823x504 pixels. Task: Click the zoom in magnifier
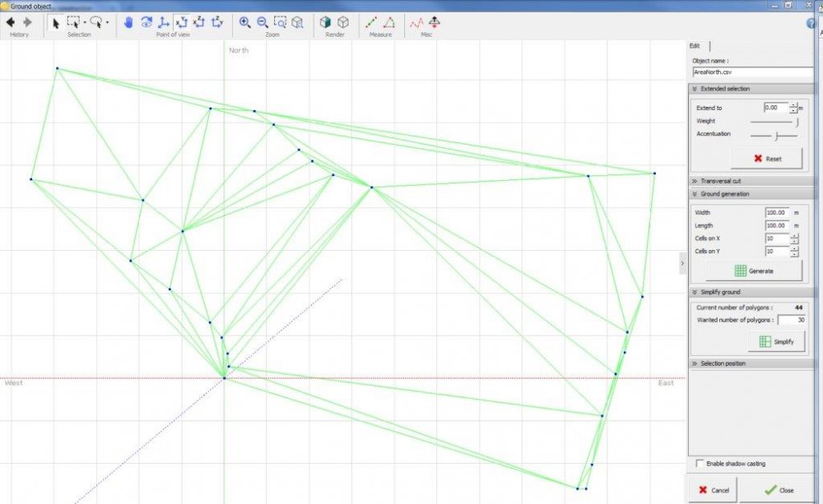coord(244,23)
